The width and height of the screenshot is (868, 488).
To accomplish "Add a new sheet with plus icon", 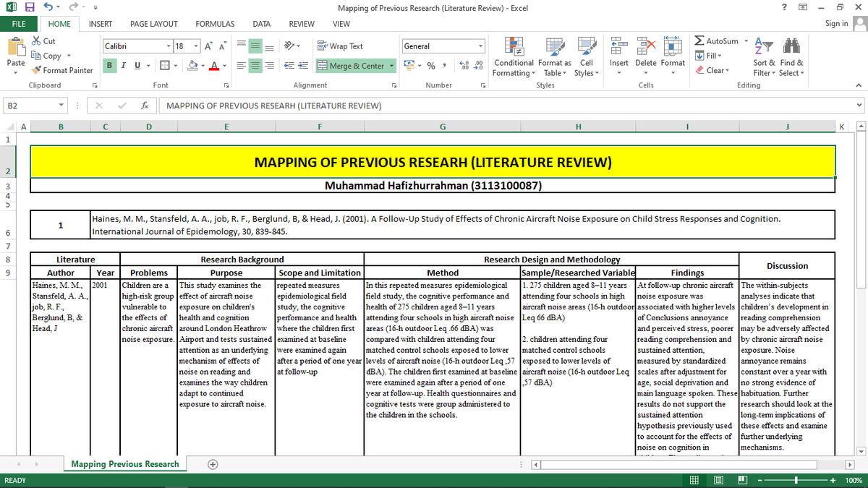I will point(213,464).
